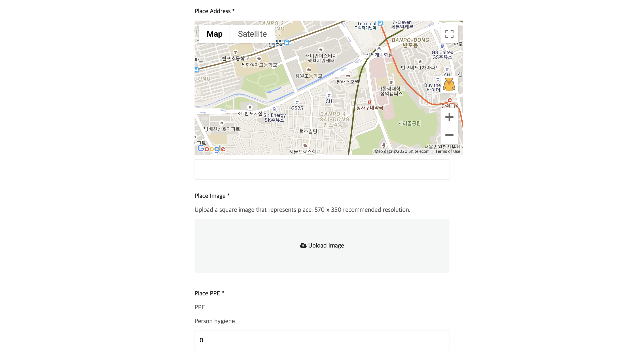Zoom in the map with plus button
Viewport: 644px width, 352px height.
(449, 117)
